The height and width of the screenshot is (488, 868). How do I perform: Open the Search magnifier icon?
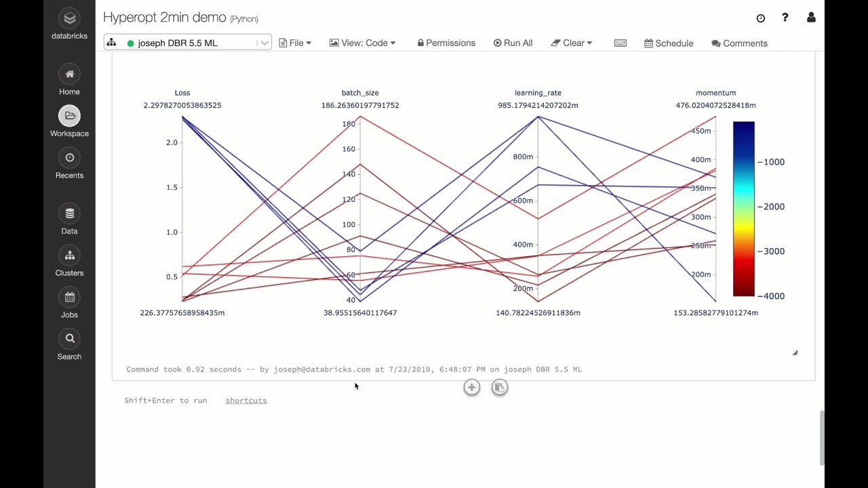(x=69, y=339)
